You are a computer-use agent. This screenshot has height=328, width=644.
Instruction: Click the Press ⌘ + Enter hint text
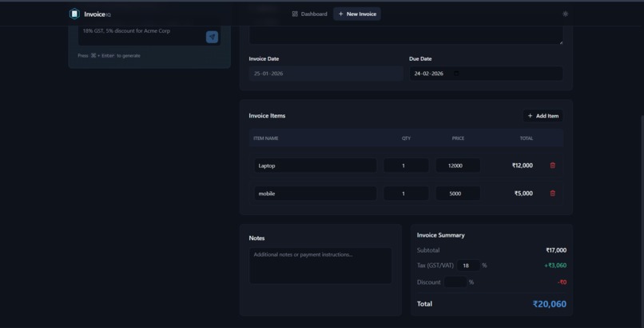(x=109, y=55)
